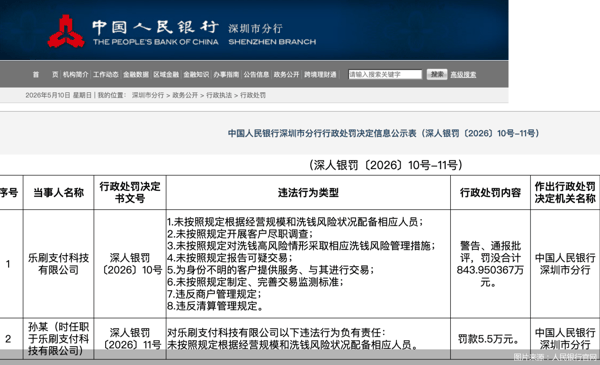This screenshot has height=365, width=600.
Task: Follow the 行政处罚 breadcrumb link
Action: 253,95
